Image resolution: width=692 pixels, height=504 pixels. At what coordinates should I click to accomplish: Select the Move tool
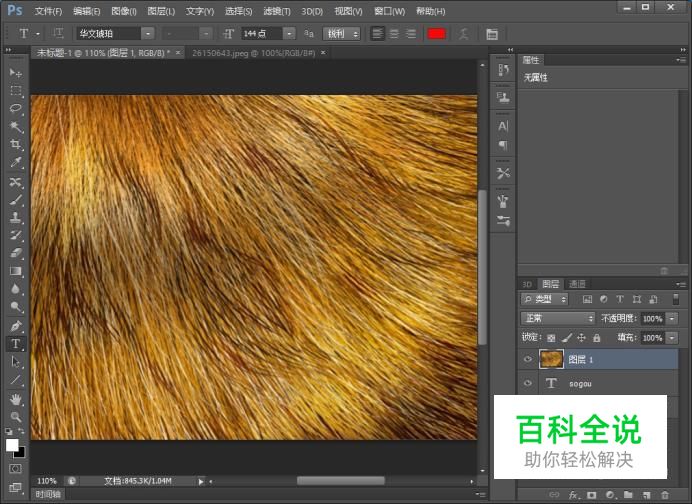click(15, 73)
